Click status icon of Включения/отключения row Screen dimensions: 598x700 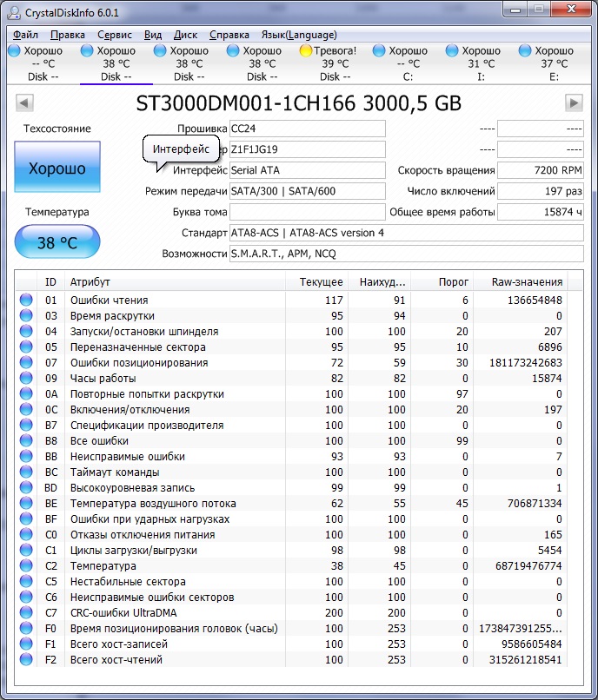[x=26, y=409]
